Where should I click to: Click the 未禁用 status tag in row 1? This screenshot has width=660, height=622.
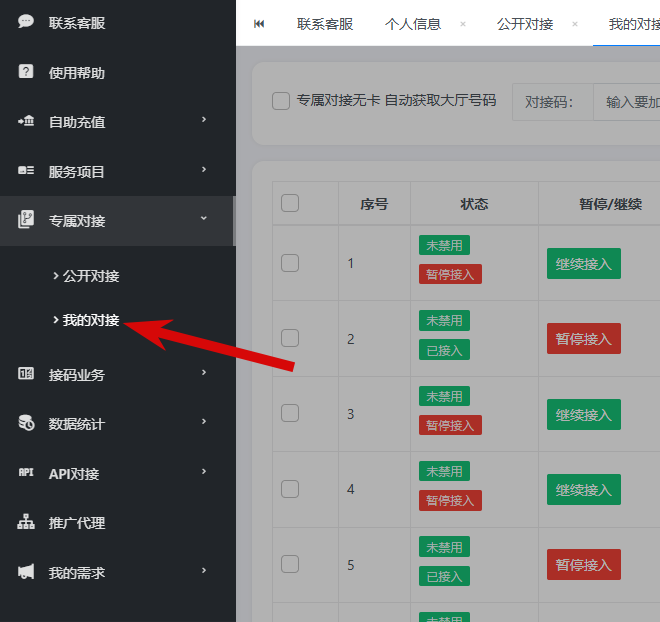[444, 245]
